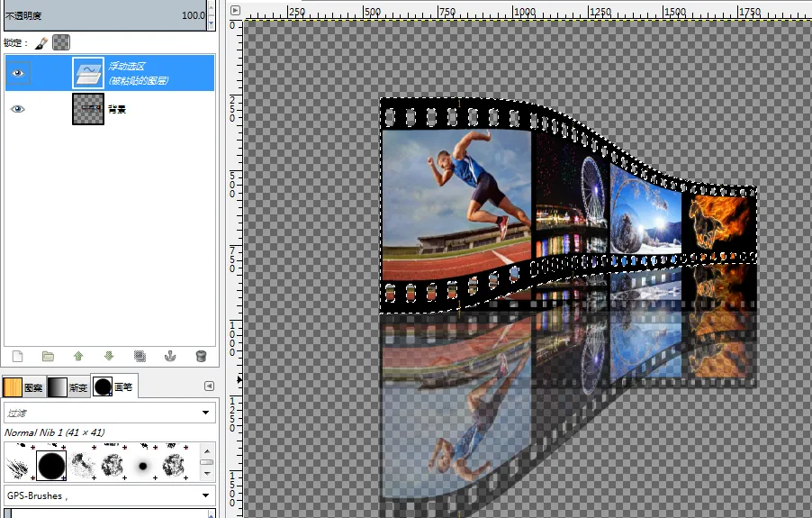Duplicate the current layer icon
This screenshot has width=812, height=518.
[140, 356]
